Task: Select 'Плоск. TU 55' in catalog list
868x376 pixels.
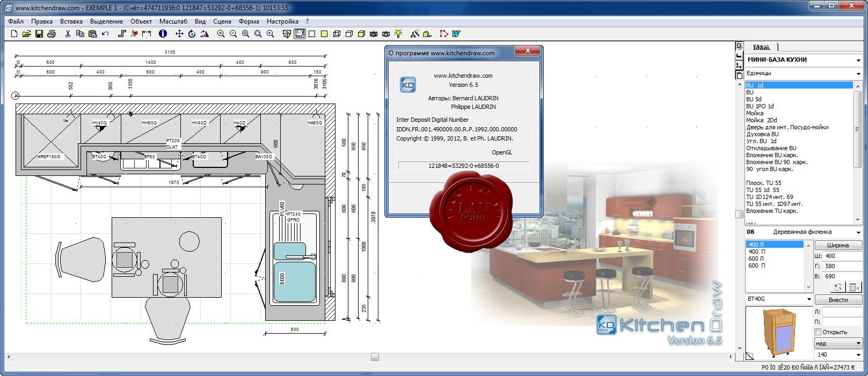Action: click(x=764, y=183)
